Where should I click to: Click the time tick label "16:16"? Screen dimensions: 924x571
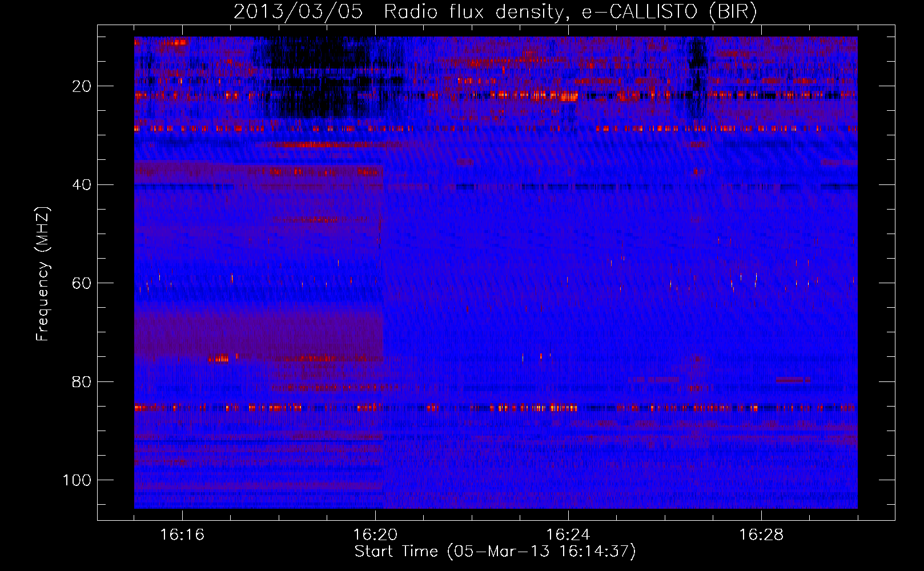pyautogui.click(x=182, y=534)
